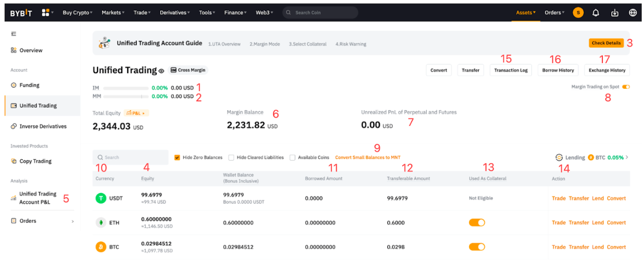Uncheck Hide Zero Balances checkbox
644x276 pixels.
click(177, 157)
